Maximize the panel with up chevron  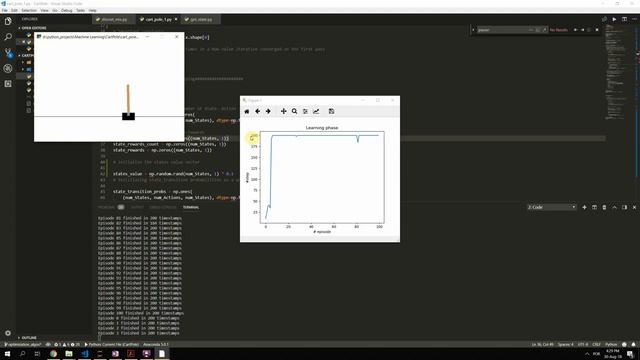pyautogui.click(x=614, y=207)
